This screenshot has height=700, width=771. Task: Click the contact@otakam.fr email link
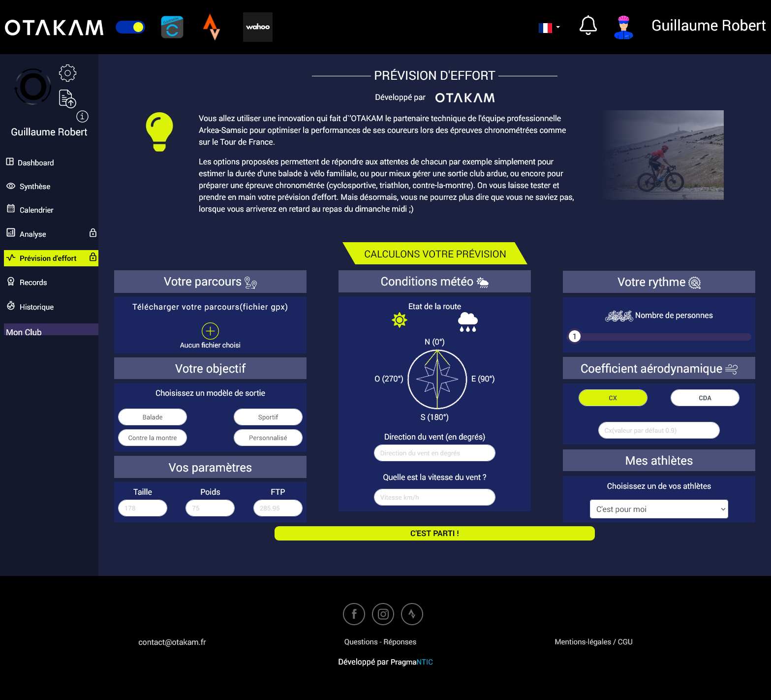click(172, 642)
